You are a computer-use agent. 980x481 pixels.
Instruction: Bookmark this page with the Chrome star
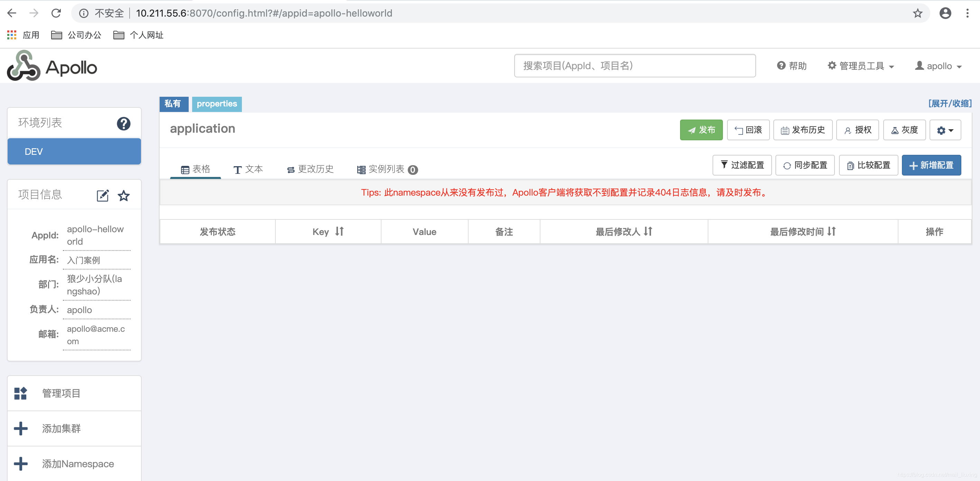pyautogui.click(x=917, y=13)
